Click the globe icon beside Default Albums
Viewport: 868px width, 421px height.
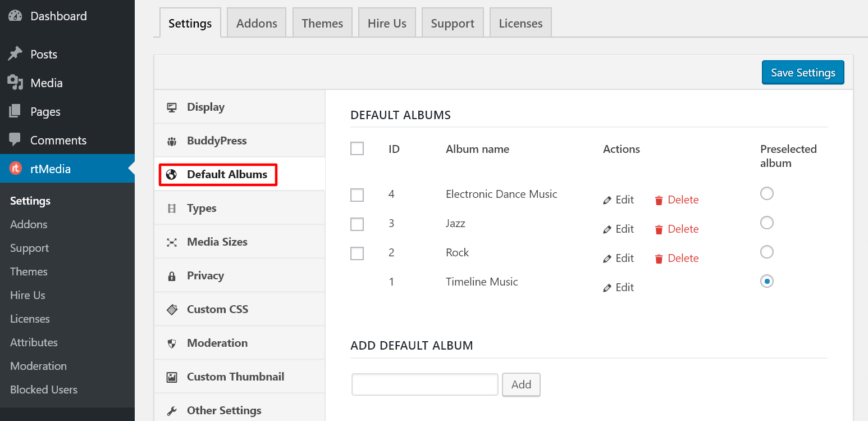pos(172,174)
